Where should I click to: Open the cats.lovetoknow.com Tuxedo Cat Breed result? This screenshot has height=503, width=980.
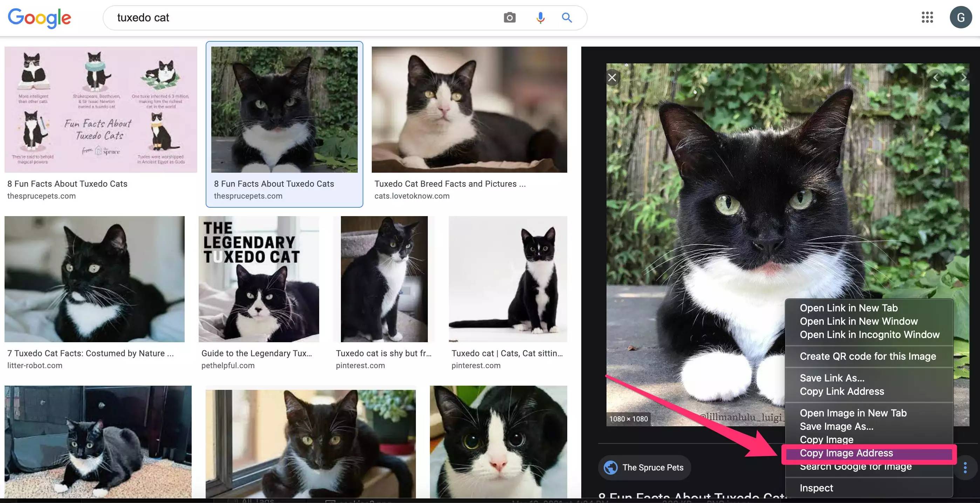pos(469,110)
